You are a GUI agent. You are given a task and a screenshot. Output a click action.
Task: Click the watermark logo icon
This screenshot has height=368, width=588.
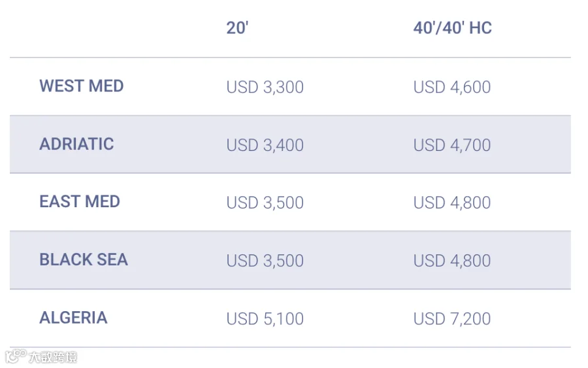(x=16, y=356)
